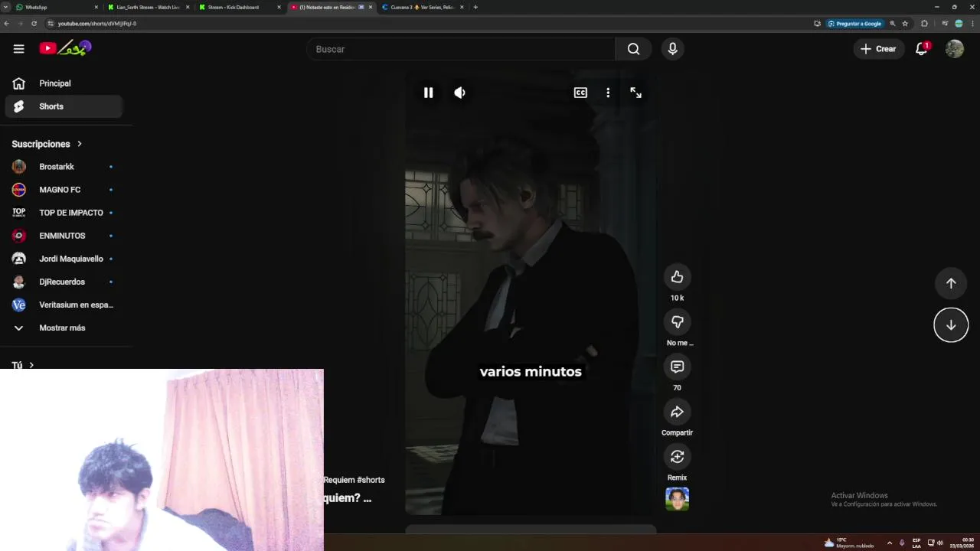Open the clock and date flyout
This screenshot has height=551, width=980.
point(962,543)
